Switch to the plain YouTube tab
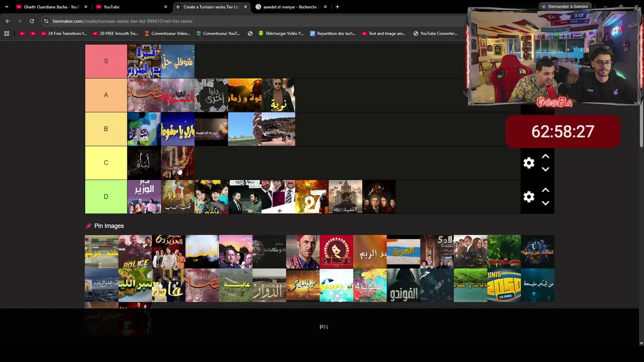The height and width of the screenshot is (362, 644). pyautogui.click(x=132, y=7)
